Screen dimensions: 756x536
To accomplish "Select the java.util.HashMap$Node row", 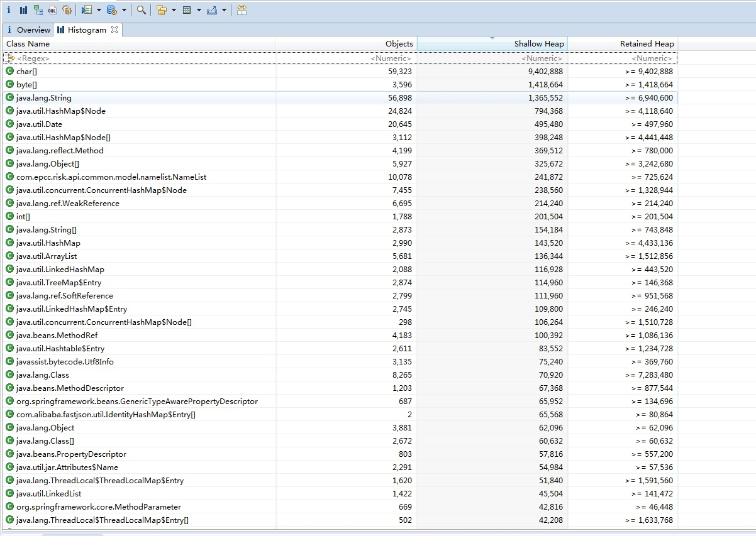I will (340, 111).
